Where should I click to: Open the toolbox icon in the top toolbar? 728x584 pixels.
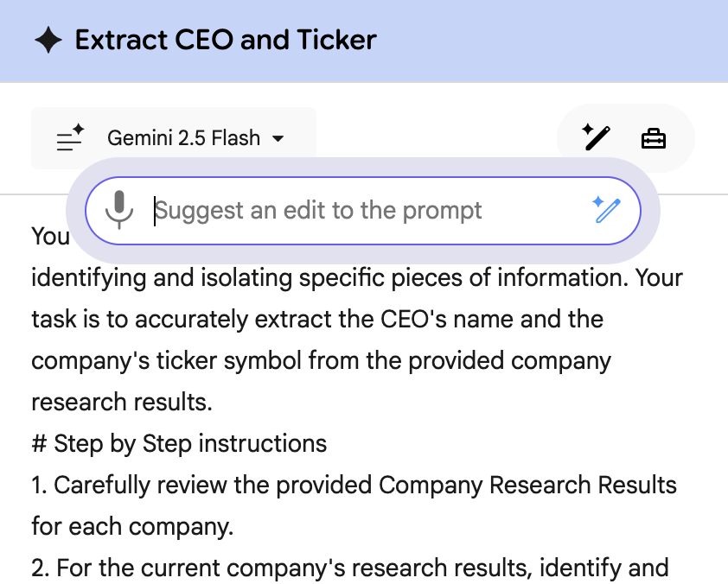653,137
